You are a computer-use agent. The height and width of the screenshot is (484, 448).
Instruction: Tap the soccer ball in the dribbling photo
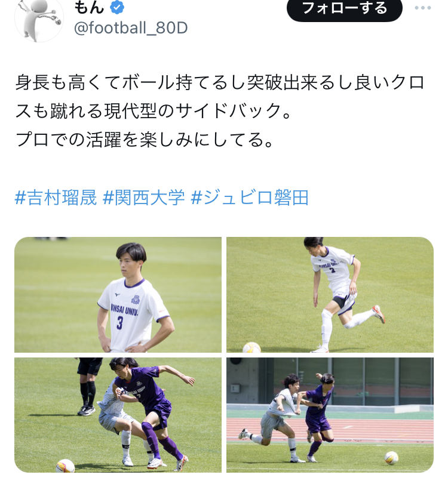click(251, 347)
